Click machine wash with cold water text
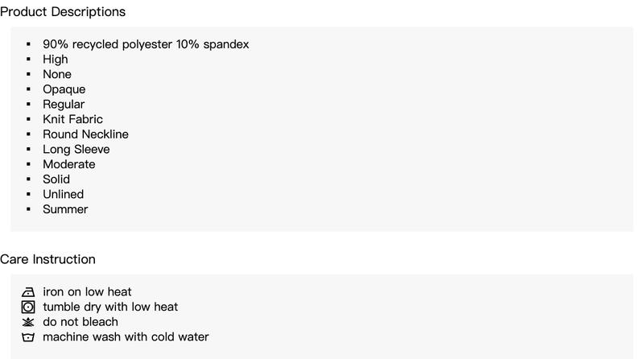 (126, 336)
